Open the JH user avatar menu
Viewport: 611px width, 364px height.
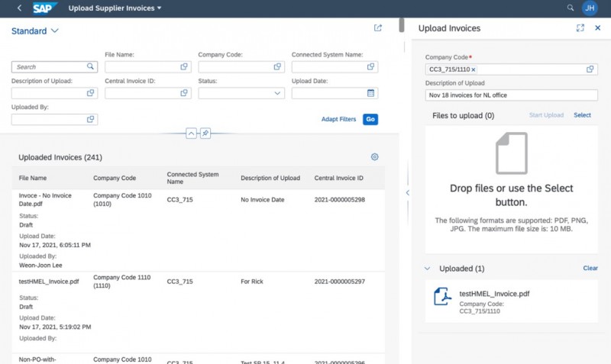[590, 8]
